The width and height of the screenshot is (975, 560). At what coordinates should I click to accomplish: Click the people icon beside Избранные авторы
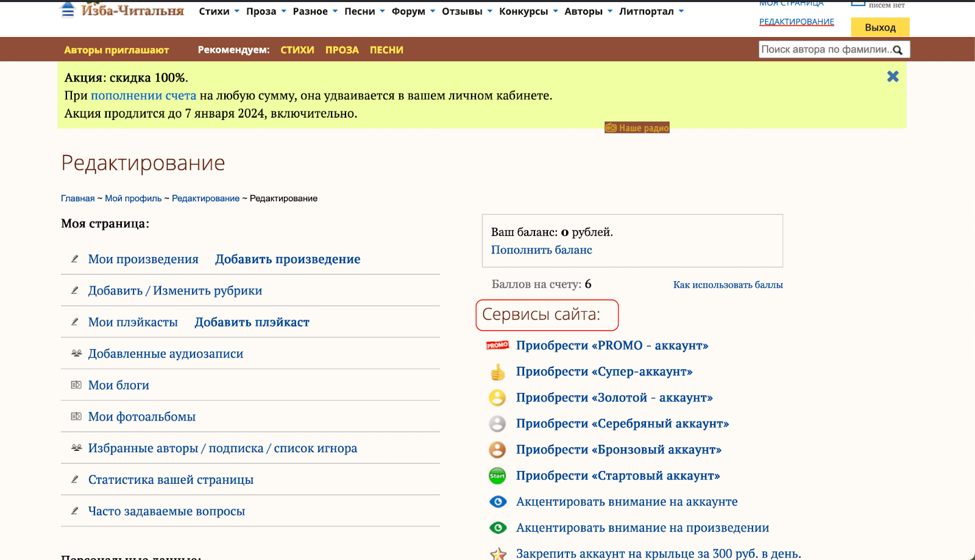(x=76, y=448)
